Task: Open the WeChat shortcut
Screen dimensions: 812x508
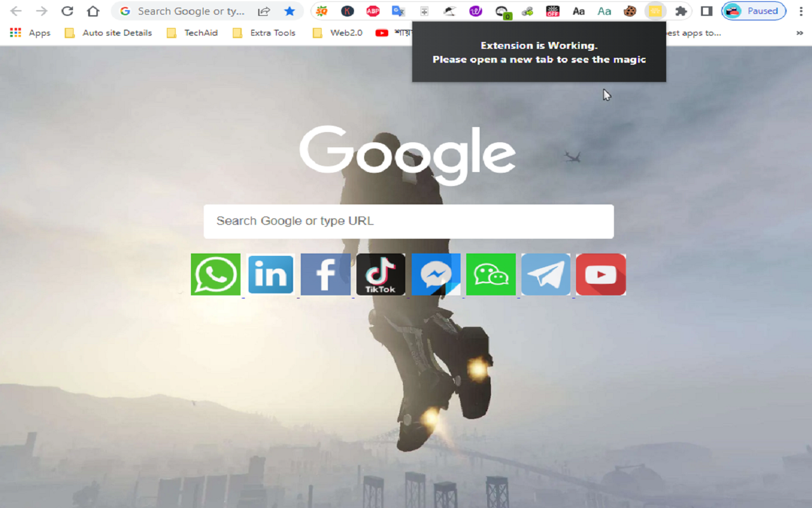Action: (491, 274)
